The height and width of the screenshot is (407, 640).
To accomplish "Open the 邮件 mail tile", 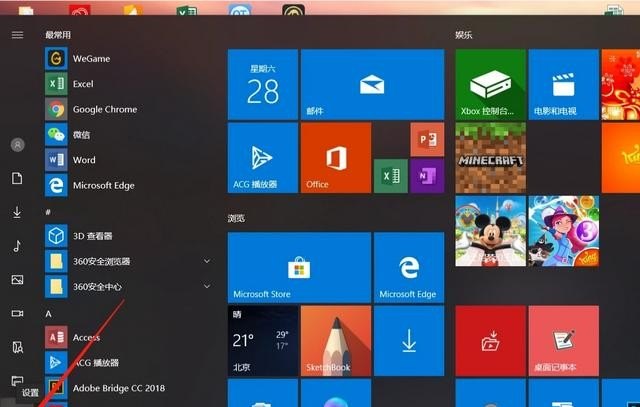I will 372,85.
